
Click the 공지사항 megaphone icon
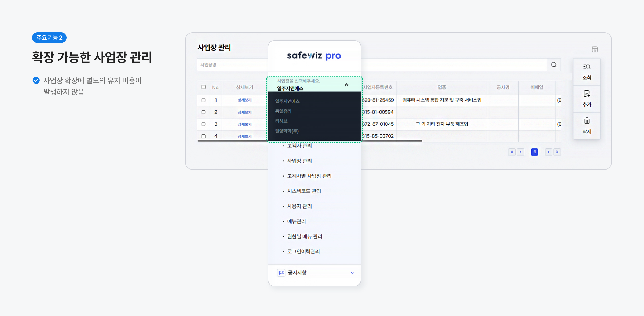(x=281, y=272)
